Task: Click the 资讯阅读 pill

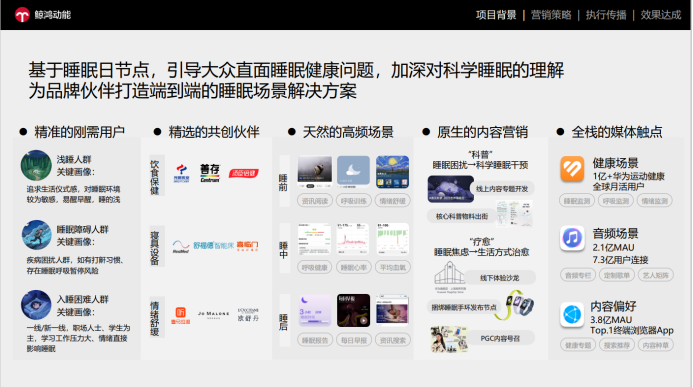Action: 315,201
